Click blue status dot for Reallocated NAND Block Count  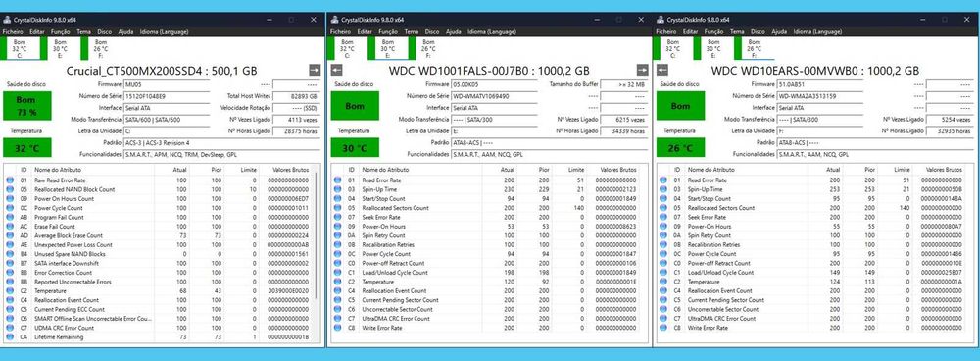pos(10,189)
